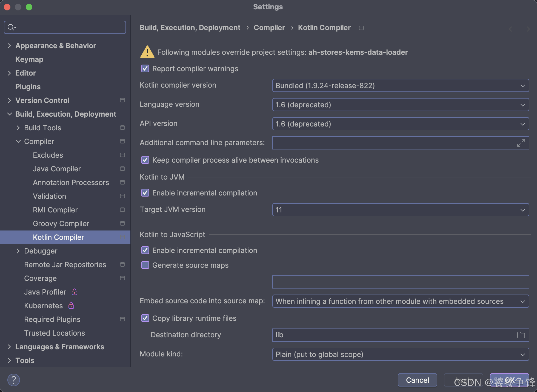Open the Module kind dropdown
Screen dimensions: 537x392
click(400, 354)
